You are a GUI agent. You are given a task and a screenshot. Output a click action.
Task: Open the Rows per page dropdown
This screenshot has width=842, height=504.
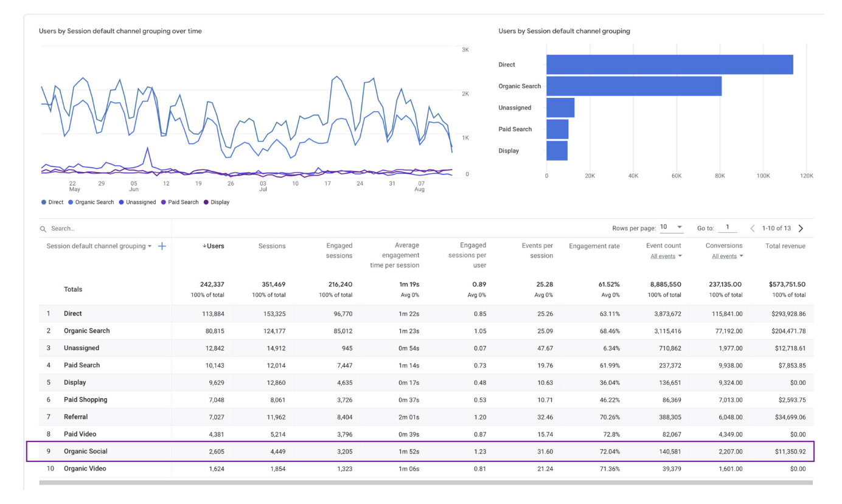point(672,227)
